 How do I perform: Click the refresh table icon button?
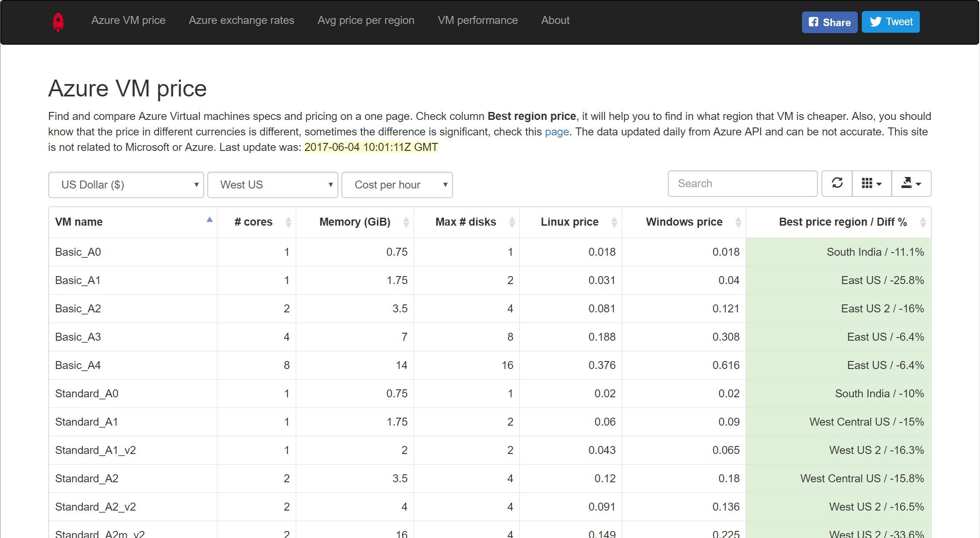[x=837, y=184]
